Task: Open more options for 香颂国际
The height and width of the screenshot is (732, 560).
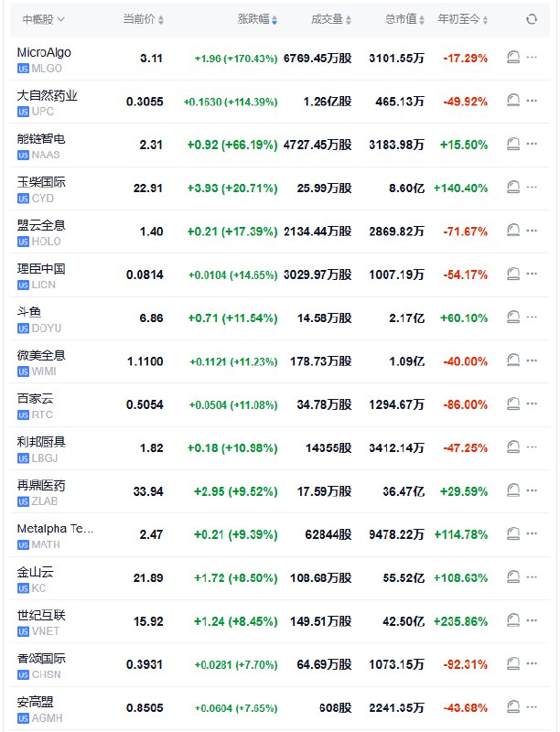Action: pyautogui.click(x=532, y=663)
